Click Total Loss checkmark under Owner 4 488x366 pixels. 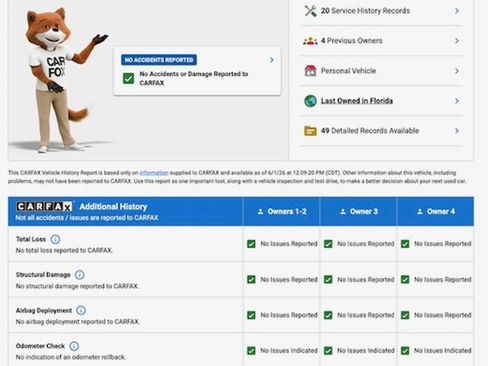pos(405,244)
